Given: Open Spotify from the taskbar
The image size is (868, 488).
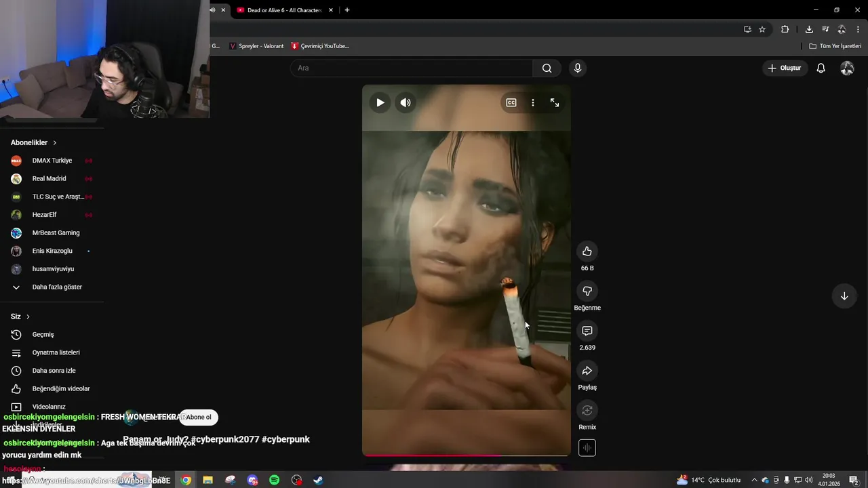Looking at the screenshot, I should (275, 480).
